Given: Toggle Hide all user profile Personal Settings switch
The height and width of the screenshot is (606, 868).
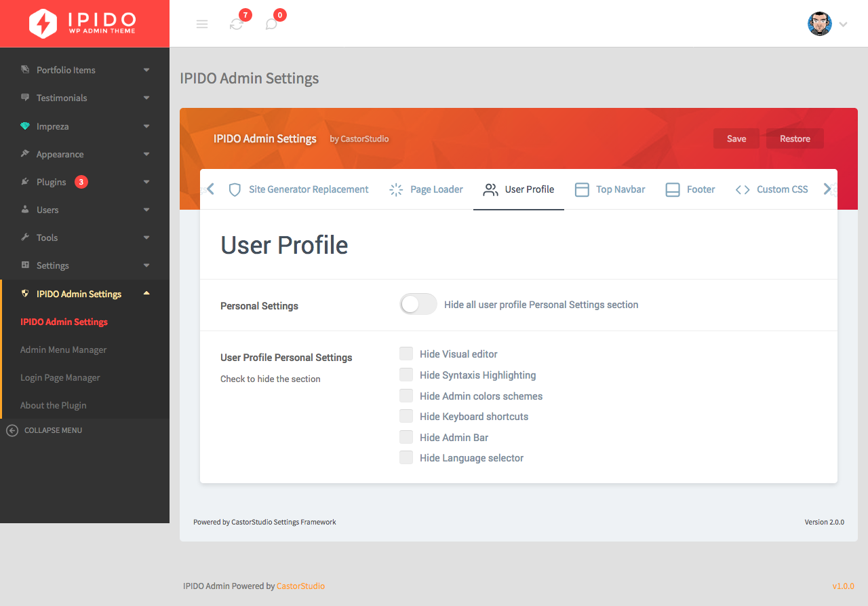Looking at the screenshot, I should pyautogui.click(x=418, y=305).
